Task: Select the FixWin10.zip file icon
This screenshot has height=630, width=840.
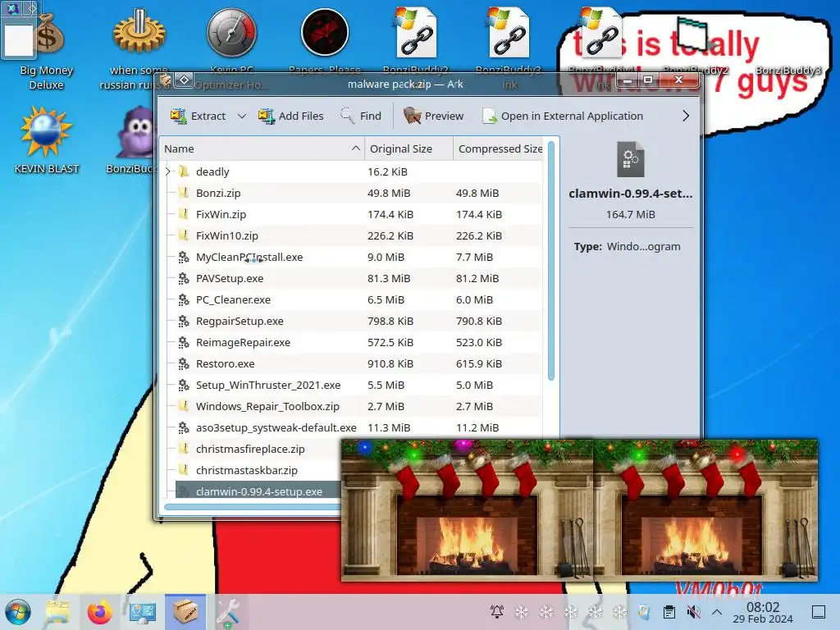Action: pos(184,235)
